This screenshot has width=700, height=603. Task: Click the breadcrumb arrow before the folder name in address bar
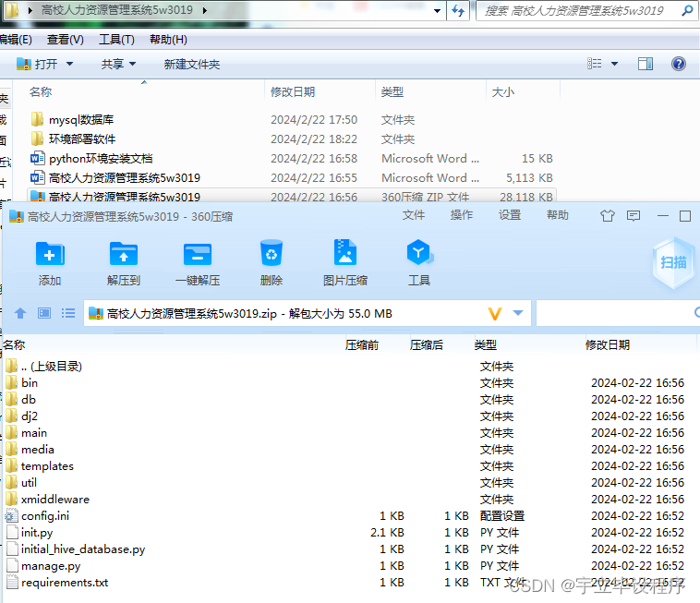click(30, 10)
